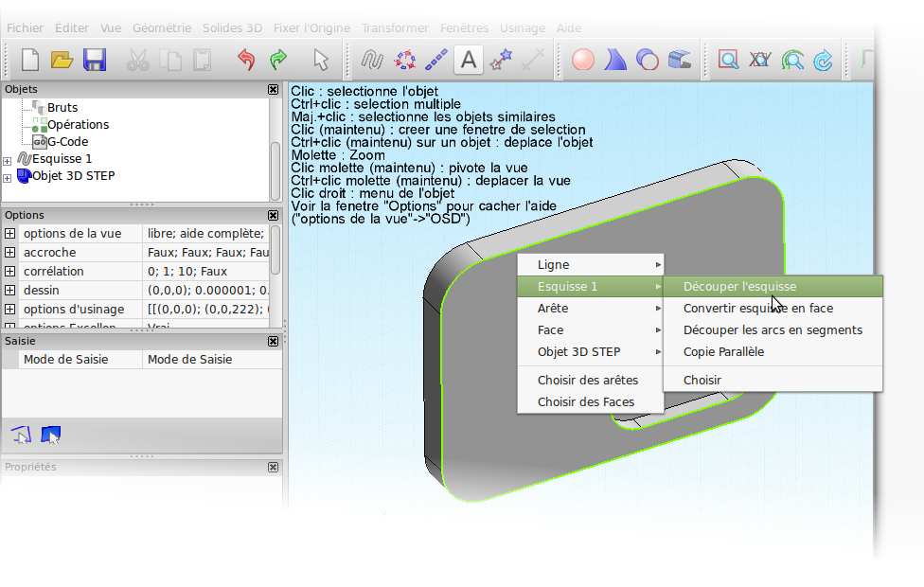Click the New file icon
Image resolution: width=924 pixels, height=587 pixels.
point(30,61)
